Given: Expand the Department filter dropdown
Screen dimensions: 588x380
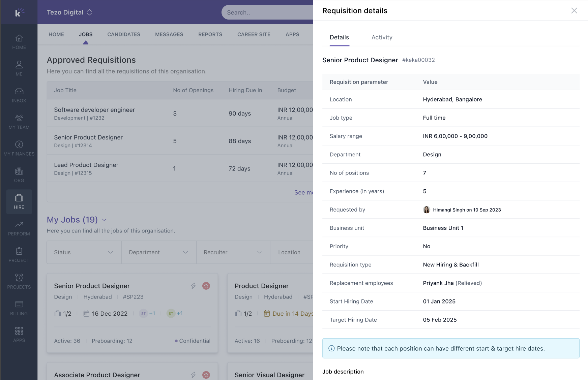Looking at the screenshot, I should click(158, 252).
